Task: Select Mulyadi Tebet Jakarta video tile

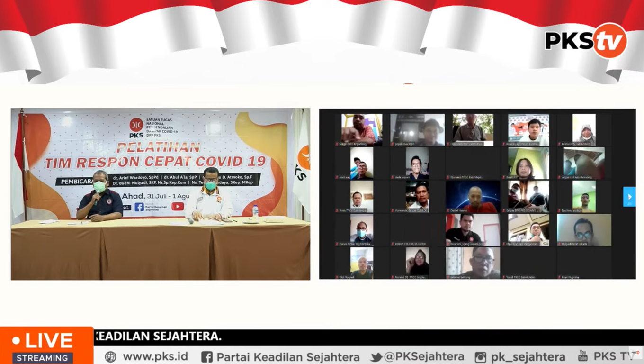Action: (x=584, y=230)
